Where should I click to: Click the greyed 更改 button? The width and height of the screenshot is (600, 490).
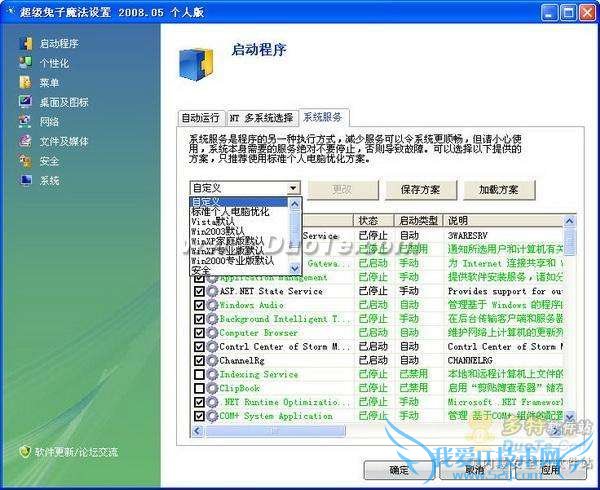tap(342, 190)
